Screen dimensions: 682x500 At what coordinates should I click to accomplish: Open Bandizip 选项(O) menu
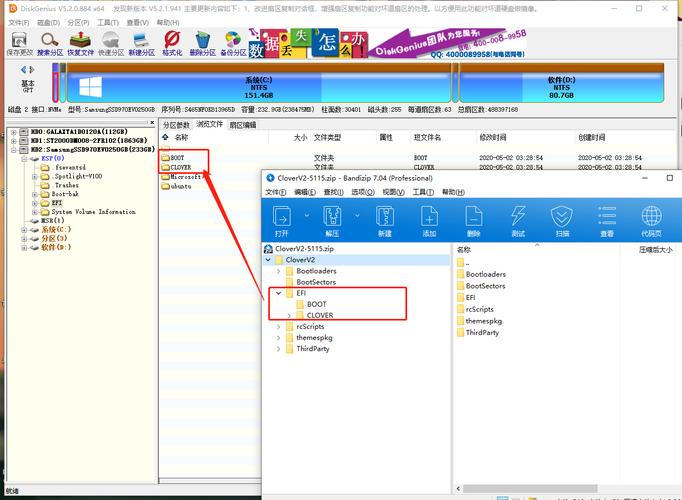pyautogui.click(x=363, y=192)
